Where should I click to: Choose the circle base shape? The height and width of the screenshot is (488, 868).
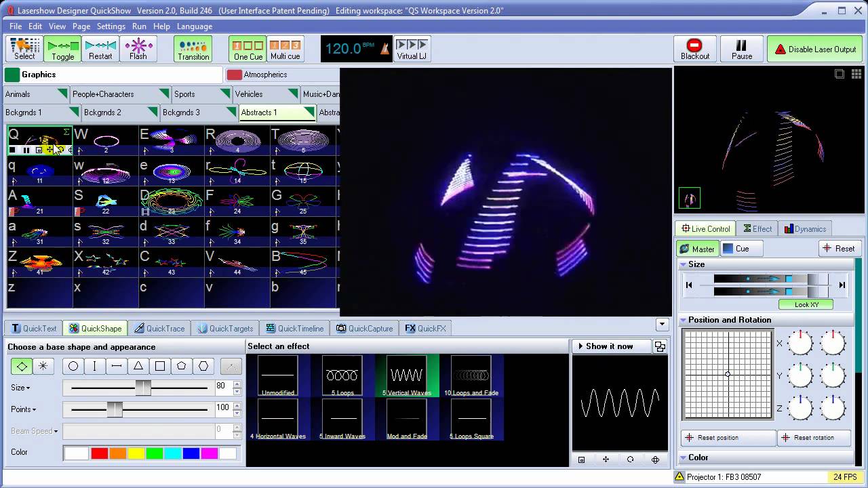[x=73, y=366]
